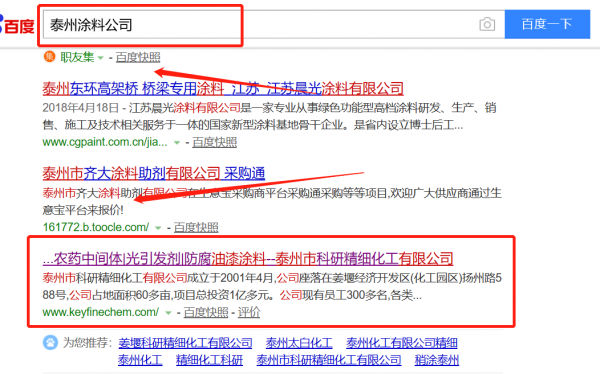Open recommended 泰州市科研精细化工有限公司 in bottom row
The height and width of the screenshot is (374, 600).
click(x=329, y=360)
